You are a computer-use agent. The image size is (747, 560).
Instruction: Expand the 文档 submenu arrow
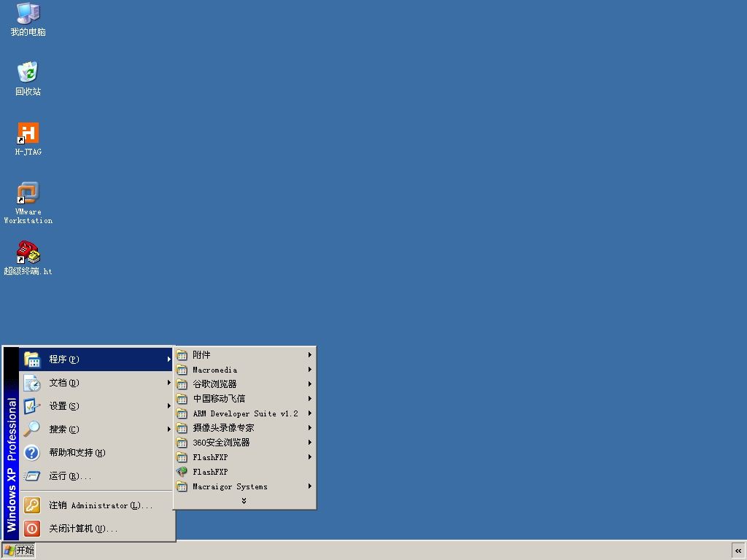169,383
